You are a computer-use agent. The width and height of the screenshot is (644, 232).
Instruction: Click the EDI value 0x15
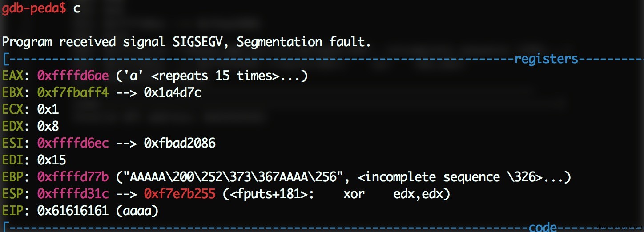point(52,160)
